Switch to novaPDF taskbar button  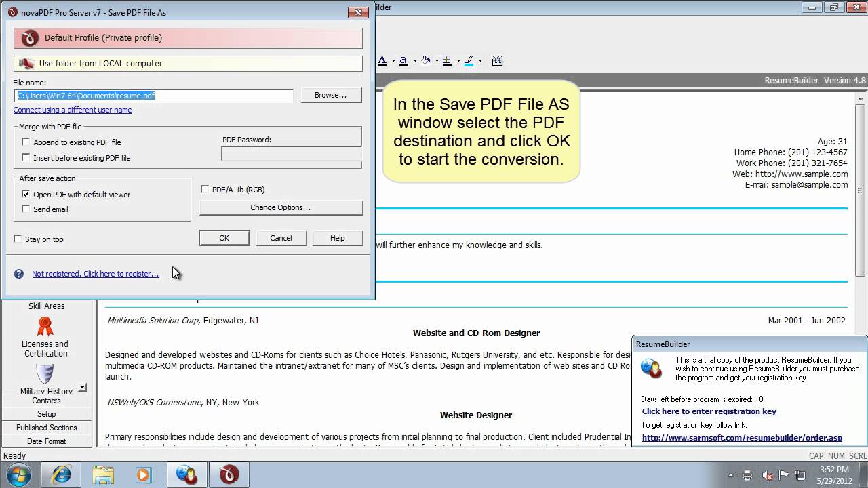(x=229, y=474)
